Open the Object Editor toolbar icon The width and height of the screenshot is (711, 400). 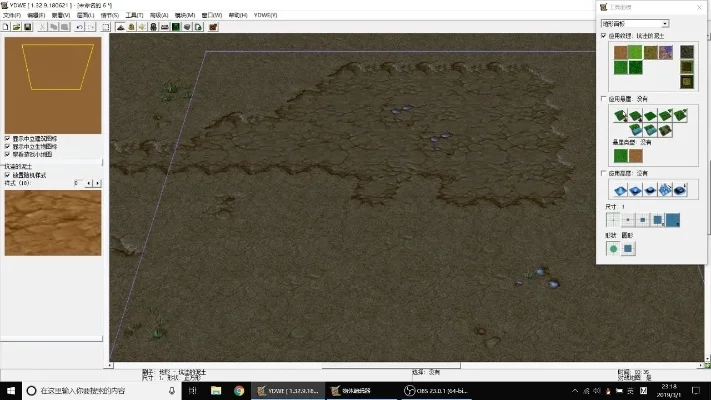[x=154, y=27]
